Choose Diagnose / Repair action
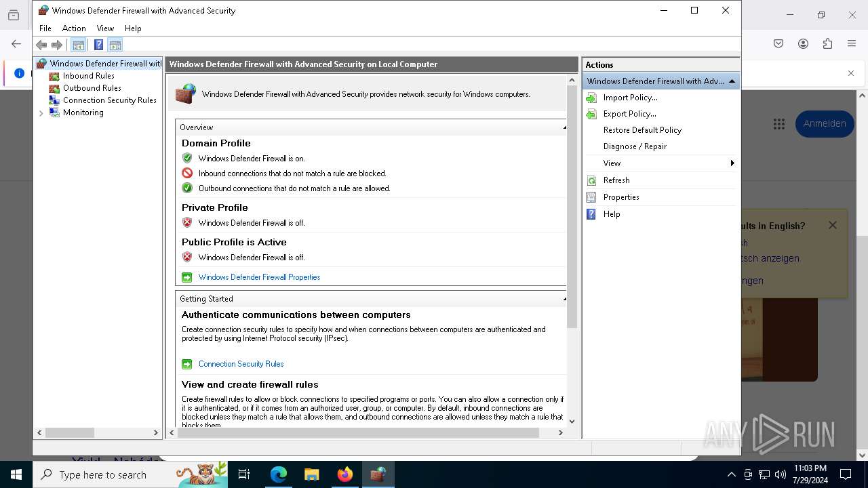Viewport: 868px width, 488px height. coord(635,146)
